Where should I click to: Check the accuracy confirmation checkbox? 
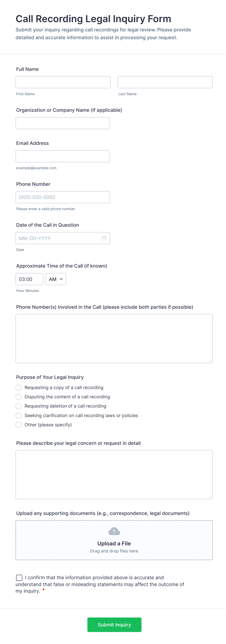[19, 578]
